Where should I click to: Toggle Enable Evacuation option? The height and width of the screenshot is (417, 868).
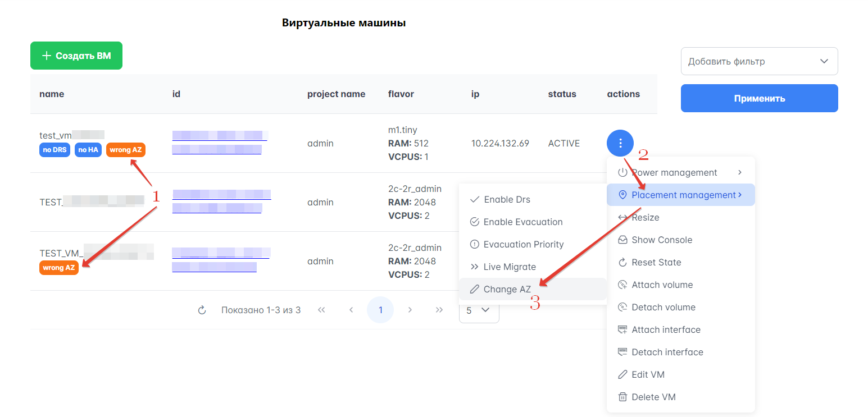522,222
